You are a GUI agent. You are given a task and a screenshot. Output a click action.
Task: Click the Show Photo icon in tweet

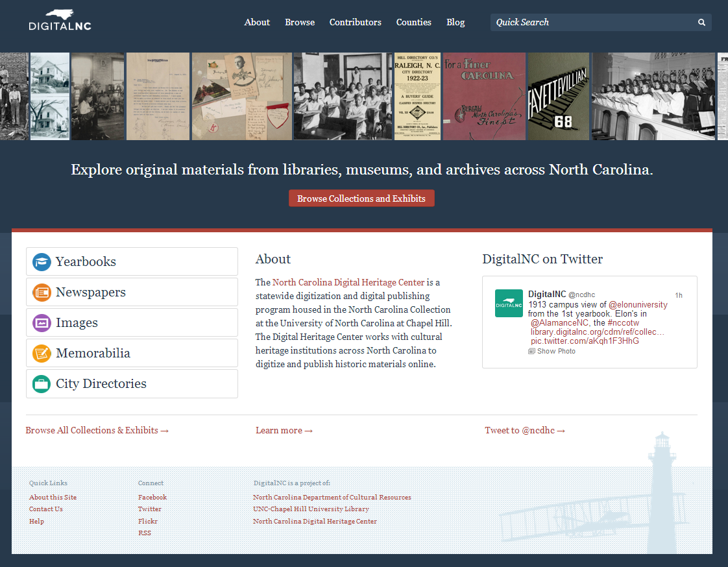click(531, 351)
